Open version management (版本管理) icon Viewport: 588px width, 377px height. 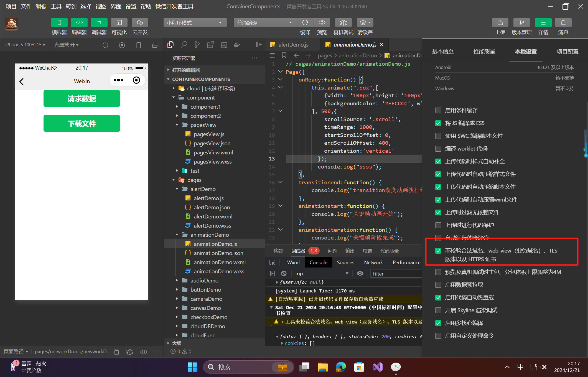click(x=521, y=23)
